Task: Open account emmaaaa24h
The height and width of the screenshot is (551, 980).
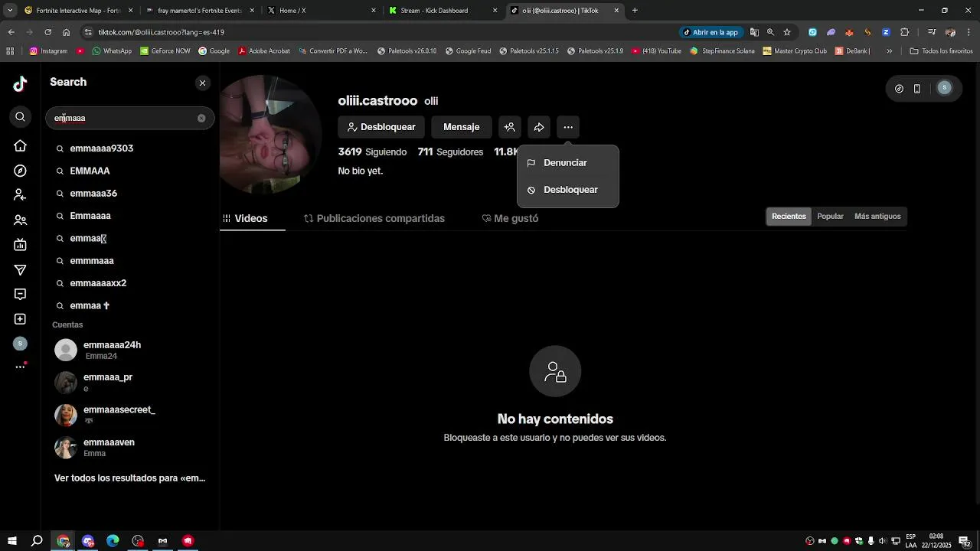Action: tap(130, 350)
